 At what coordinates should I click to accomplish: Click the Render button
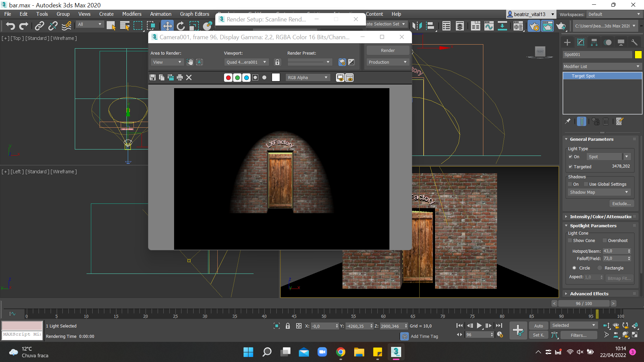pyautogui.click(x=388, y=50)
